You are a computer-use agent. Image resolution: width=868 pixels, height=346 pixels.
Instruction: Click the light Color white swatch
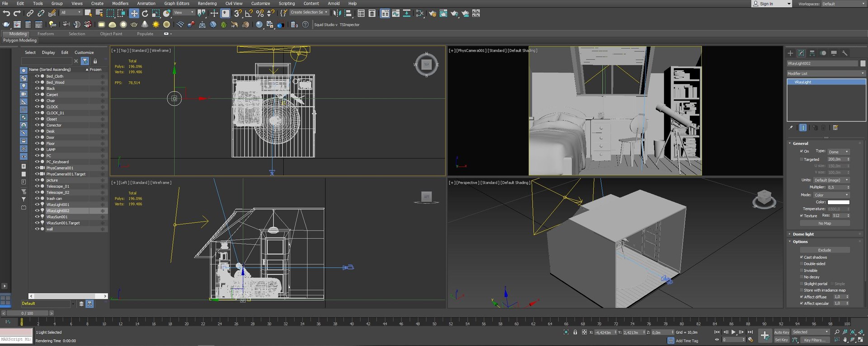point(839,202)
